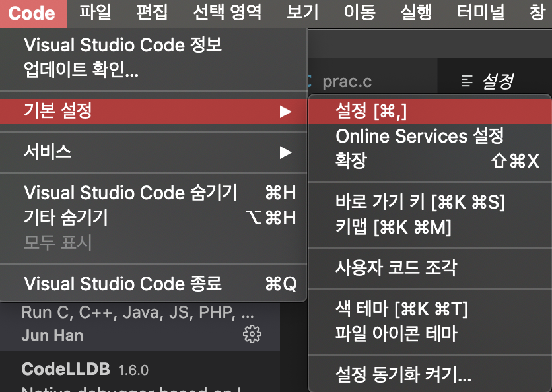
Task: Open 확장 from the submenu
Action: pos(430,161)
